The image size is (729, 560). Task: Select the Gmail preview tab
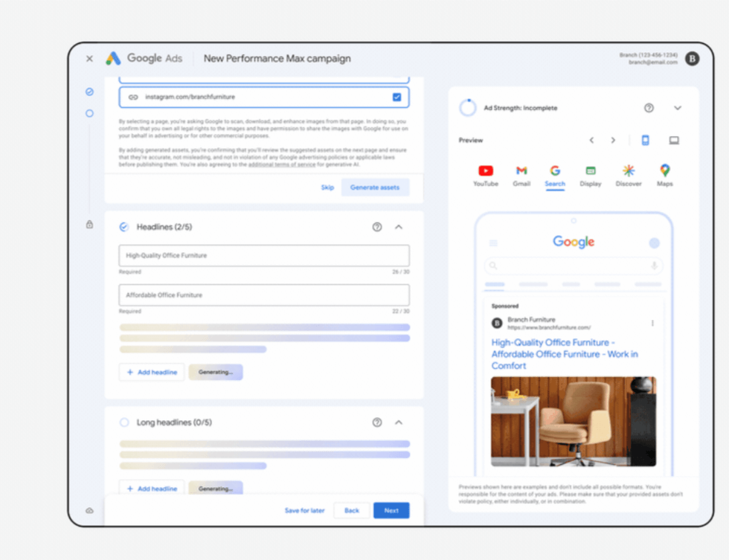point(521,176)
